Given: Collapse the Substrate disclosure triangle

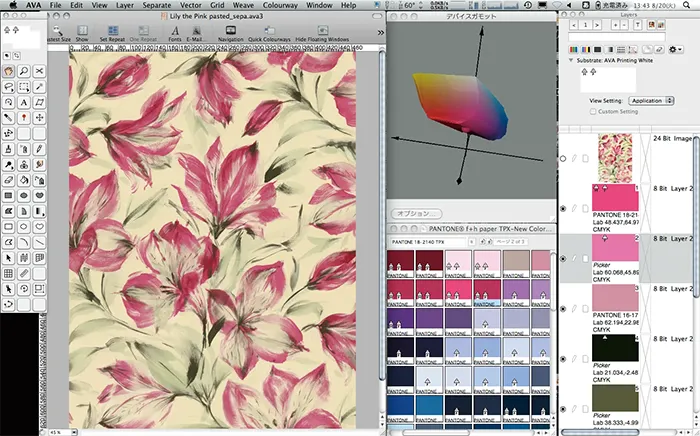Looking at the screenshot, I should pyautogui.click(x=570, y=61).
